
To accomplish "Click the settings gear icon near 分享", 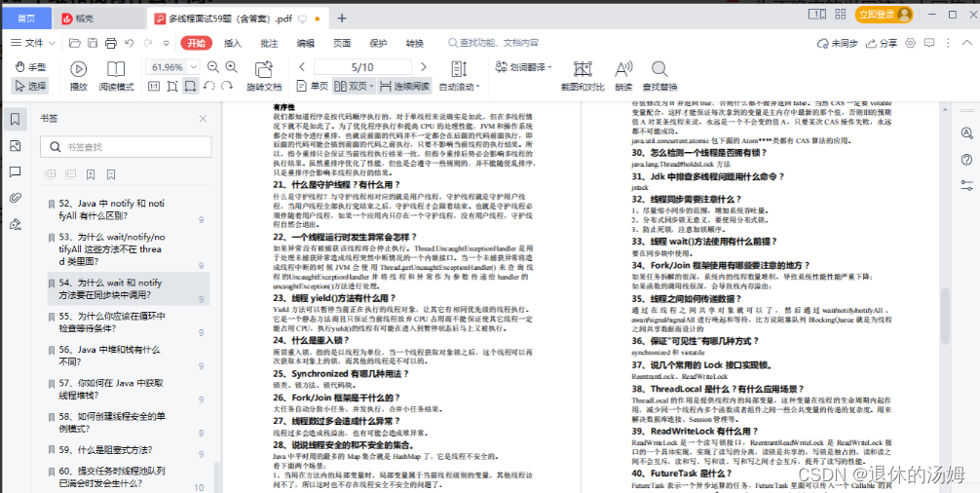I will point(911,43).
